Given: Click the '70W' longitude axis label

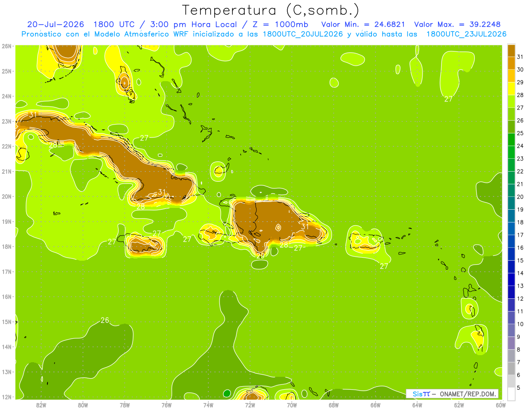Looking at the screenshot, I should (292, 405).
